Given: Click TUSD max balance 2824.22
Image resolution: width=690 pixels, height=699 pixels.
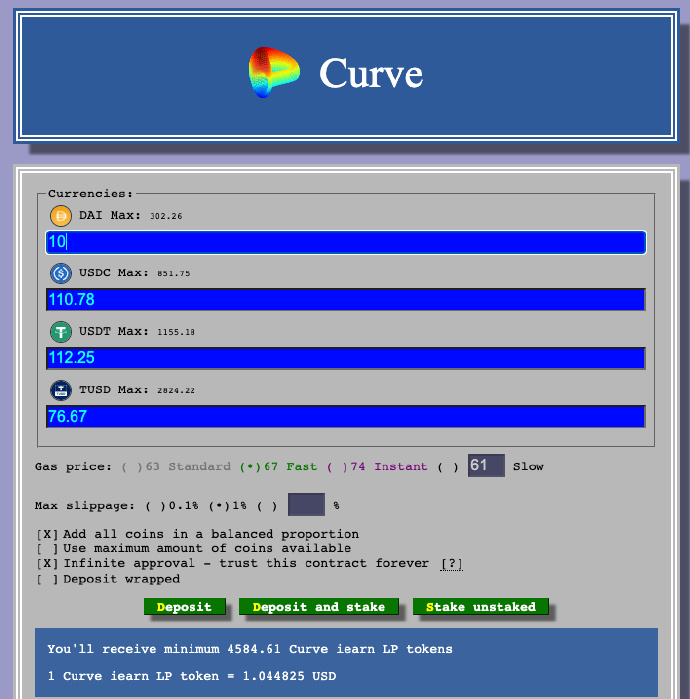Looking at the screenshot, I should point(176,391).
